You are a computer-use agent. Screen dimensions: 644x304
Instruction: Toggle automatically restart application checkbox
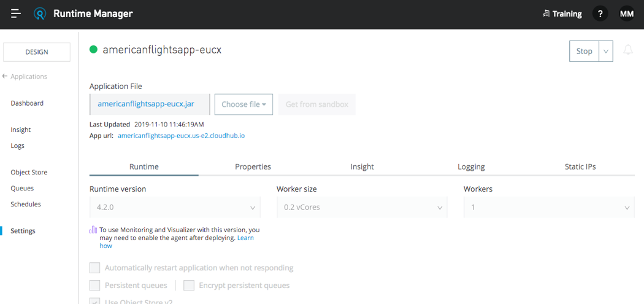(95, 268)
